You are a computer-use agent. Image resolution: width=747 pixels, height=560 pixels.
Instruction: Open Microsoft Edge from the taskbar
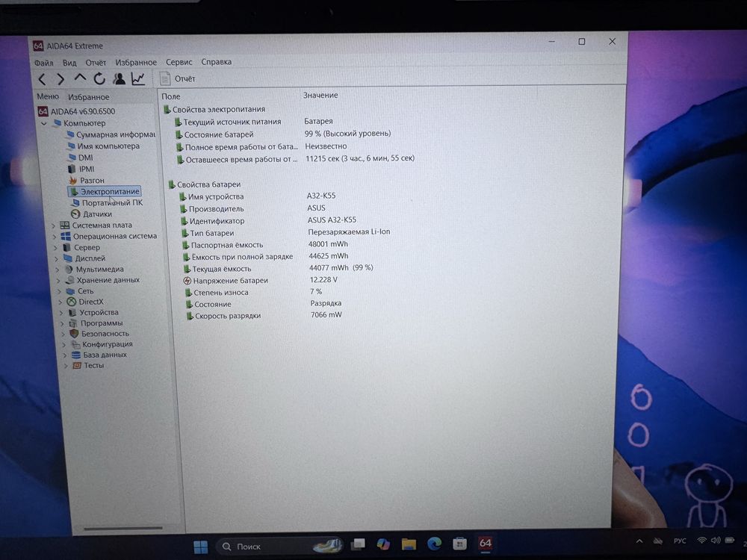[434, 544]
